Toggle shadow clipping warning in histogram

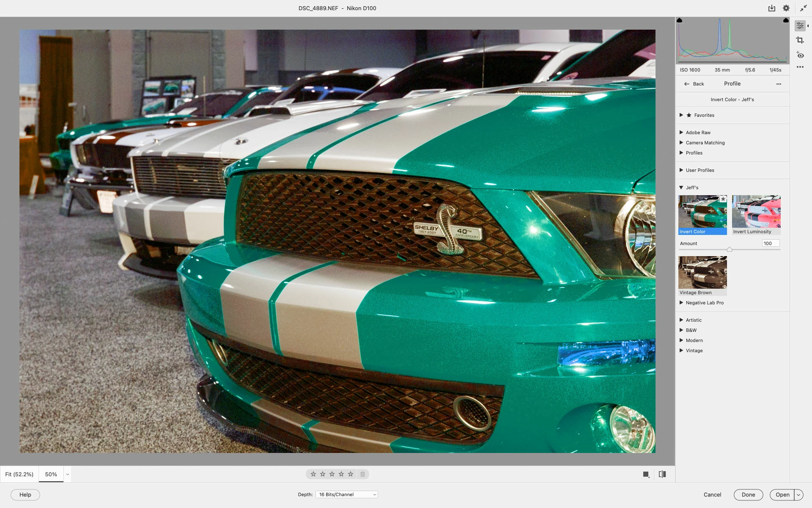[x=680, y=20]
